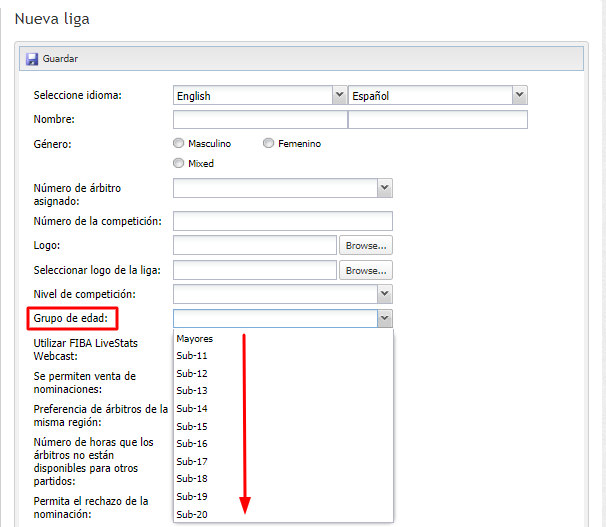This screenshot has height=527, width=606.
Task: Open the Español language dropdown
Action: pyautogui.click(x=519, y=95)
